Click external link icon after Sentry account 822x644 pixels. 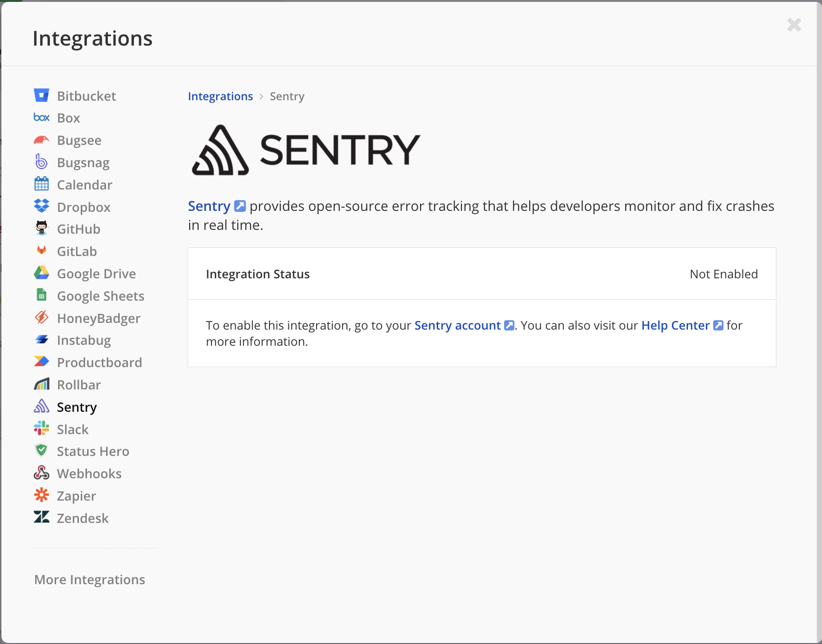tap(509, 325)
